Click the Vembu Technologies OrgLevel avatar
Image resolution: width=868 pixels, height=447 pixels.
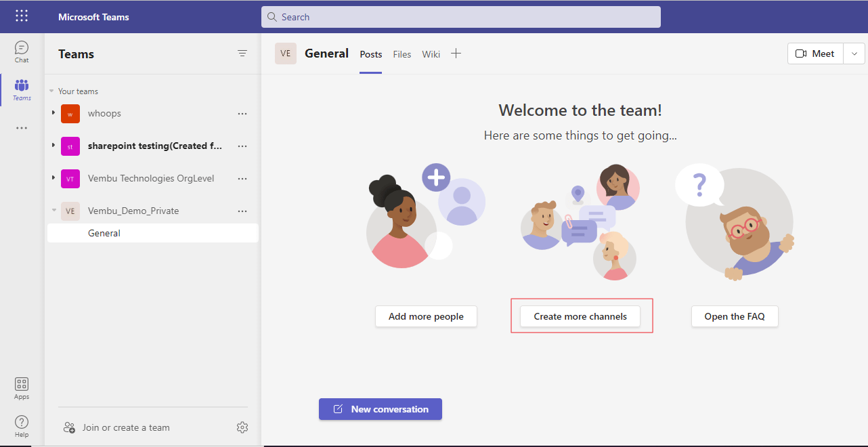point(70,179)
